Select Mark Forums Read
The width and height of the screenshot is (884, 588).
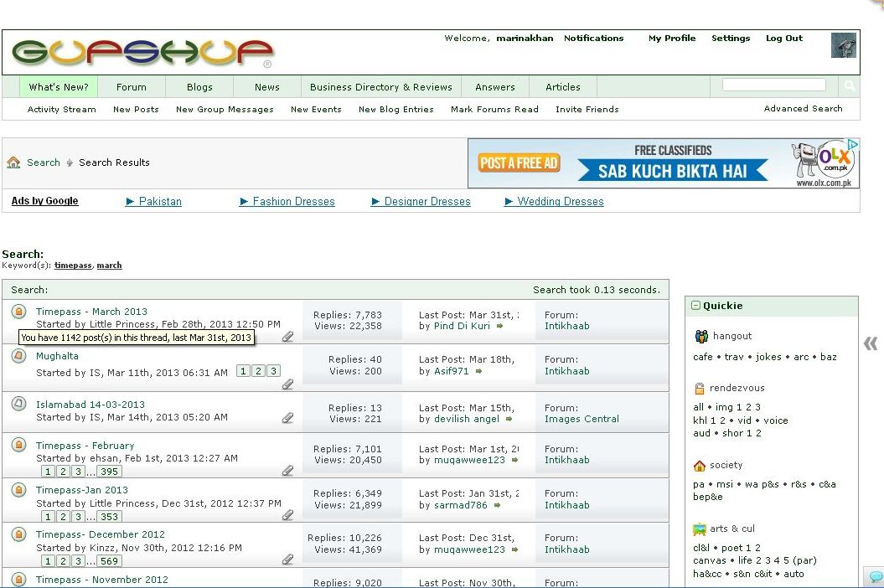tap(494, 110)
